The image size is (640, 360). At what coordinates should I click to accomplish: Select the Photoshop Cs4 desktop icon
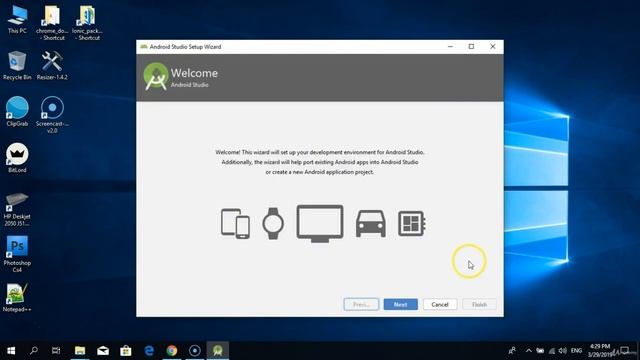point(17,254)
